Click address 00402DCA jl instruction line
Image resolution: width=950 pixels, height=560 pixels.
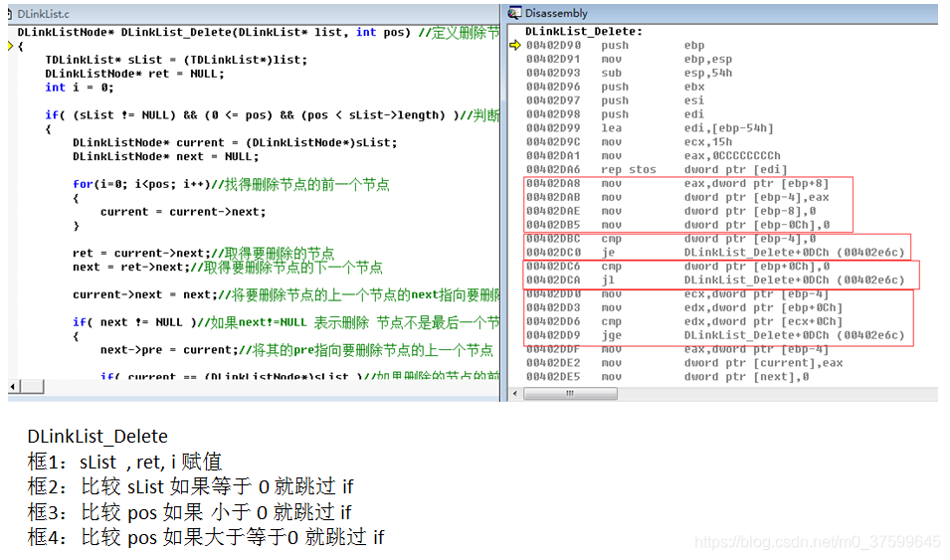point(715,280)
